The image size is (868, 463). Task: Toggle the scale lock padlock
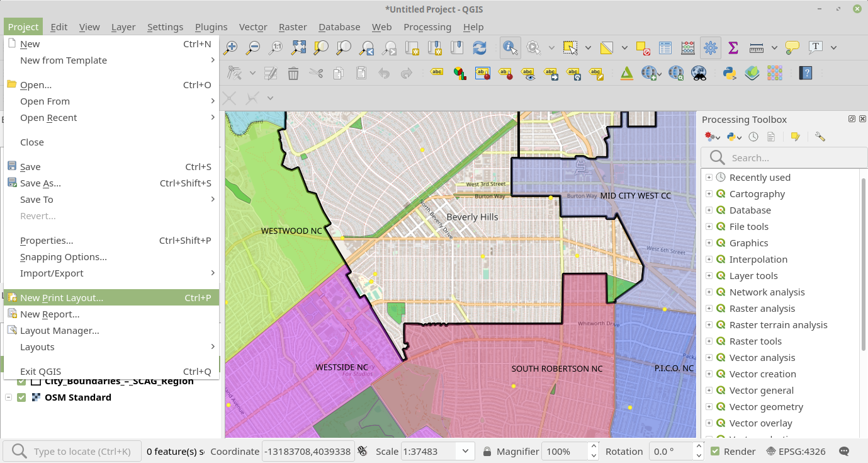(487, 451)
